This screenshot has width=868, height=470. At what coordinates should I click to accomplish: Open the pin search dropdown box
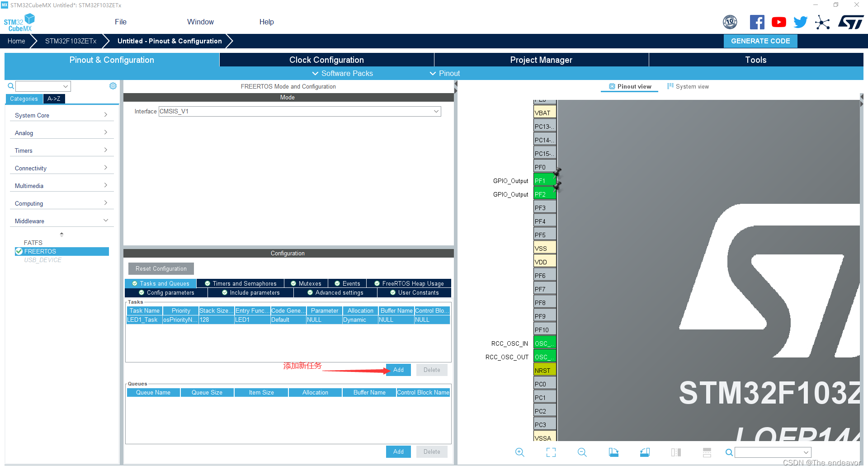tap(773, 452)
